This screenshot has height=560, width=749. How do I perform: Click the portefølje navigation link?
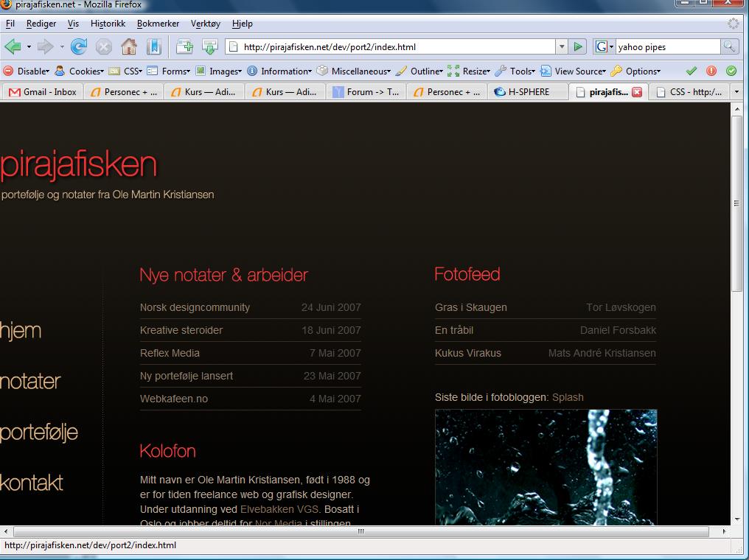38,433
